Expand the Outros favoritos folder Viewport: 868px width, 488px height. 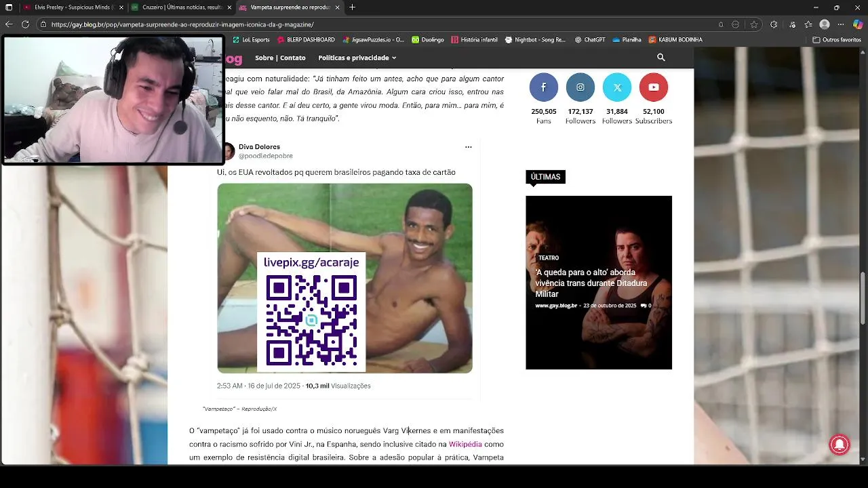[x=837, y=40]
